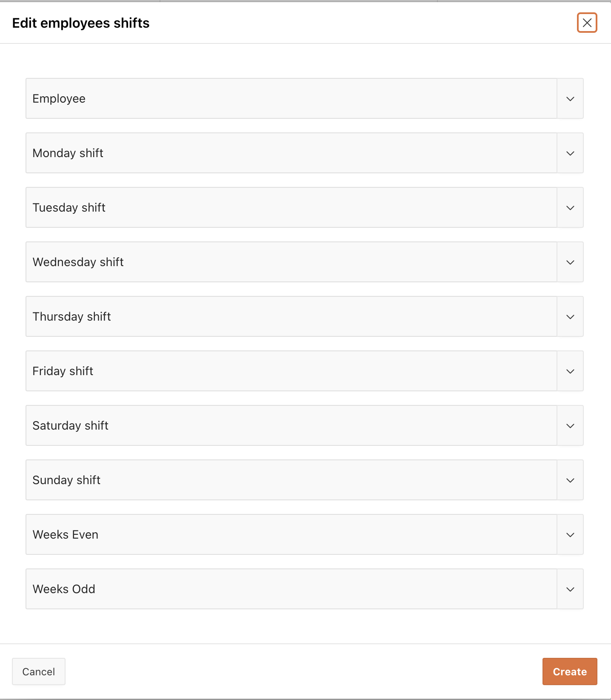This screenshot has height=700, width=611.
Task: Click the chevron arrow beside Sunday shift
Action: click(x=570, y=480)
